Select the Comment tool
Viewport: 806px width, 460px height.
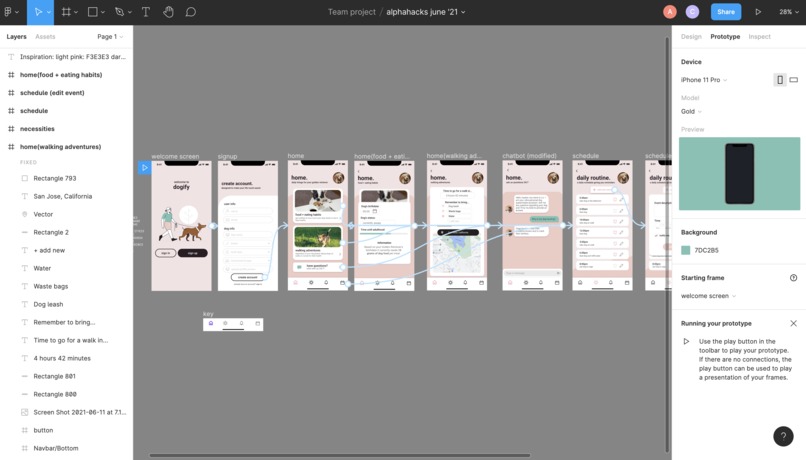191,12
